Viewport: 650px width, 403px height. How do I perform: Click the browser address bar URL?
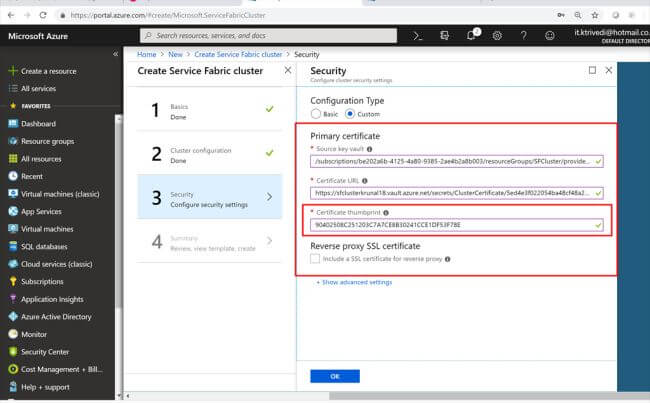[x=168, y=15]
